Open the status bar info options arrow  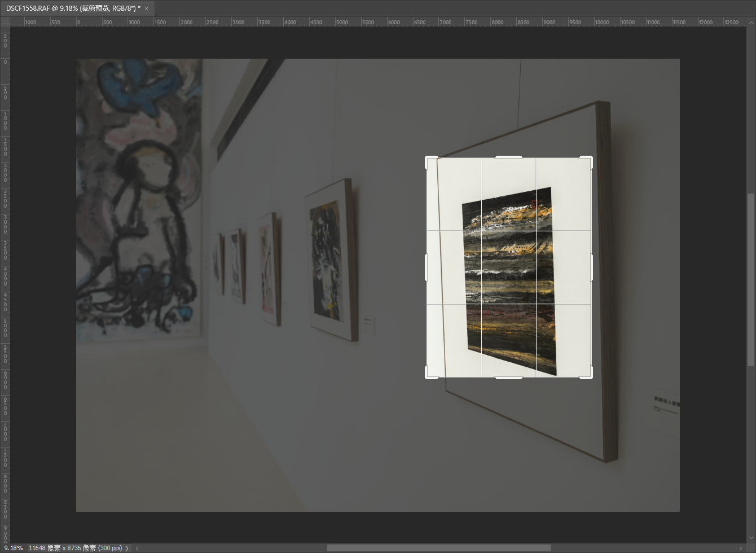point(127,548)
